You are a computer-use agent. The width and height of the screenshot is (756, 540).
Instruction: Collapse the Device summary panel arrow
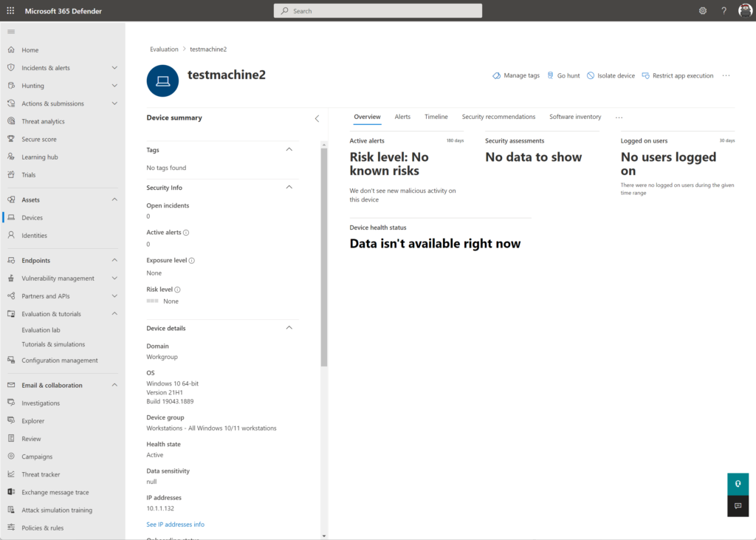click(317, 119)
